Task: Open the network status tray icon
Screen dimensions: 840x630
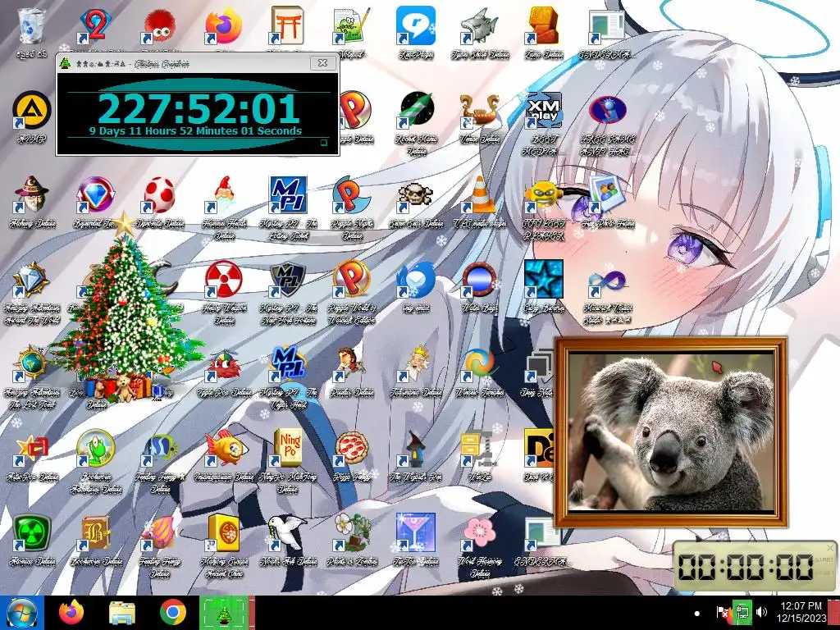Action: [x=742, y=612]
